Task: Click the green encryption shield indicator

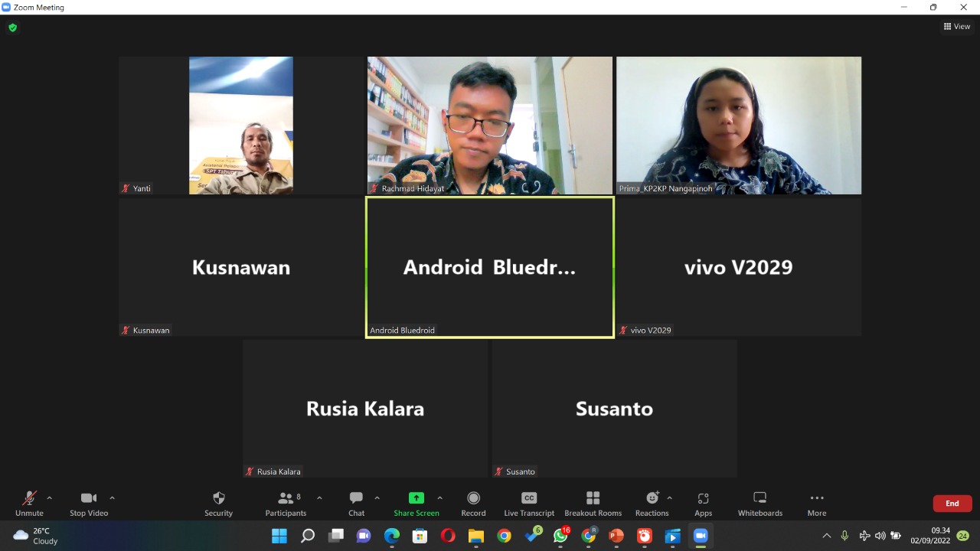Action: 12,28
